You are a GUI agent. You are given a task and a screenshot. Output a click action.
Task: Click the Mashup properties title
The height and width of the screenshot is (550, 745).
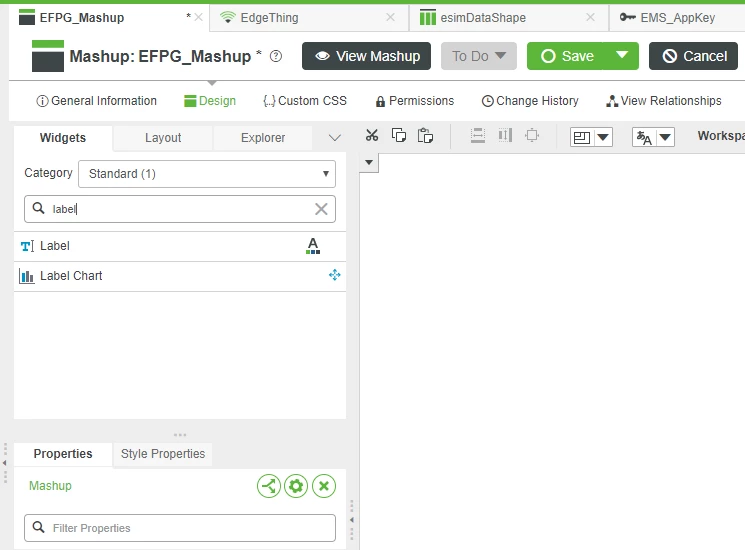tap(50, 485)
